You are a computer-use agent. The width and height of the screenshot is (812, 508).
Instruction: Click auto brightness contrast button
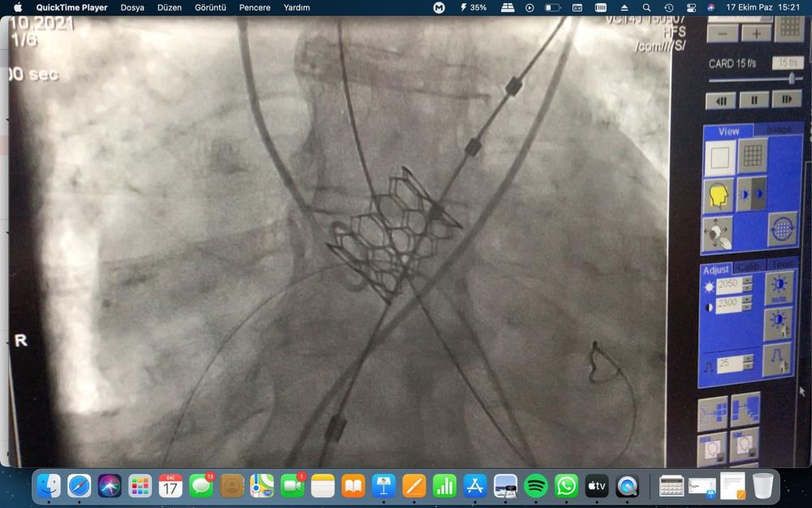click(779, 289)
